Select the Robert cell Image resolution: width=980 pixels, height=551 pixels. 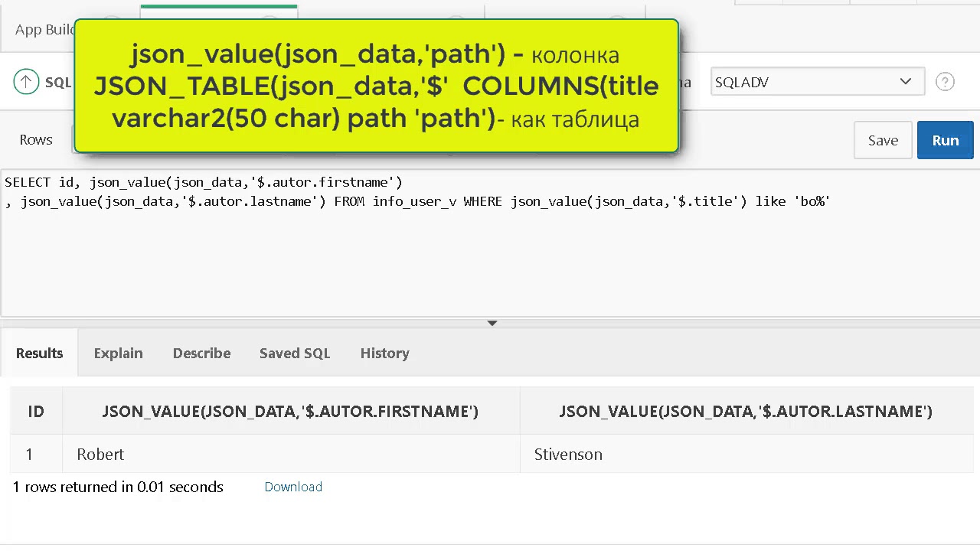click(x=290, y=455)
